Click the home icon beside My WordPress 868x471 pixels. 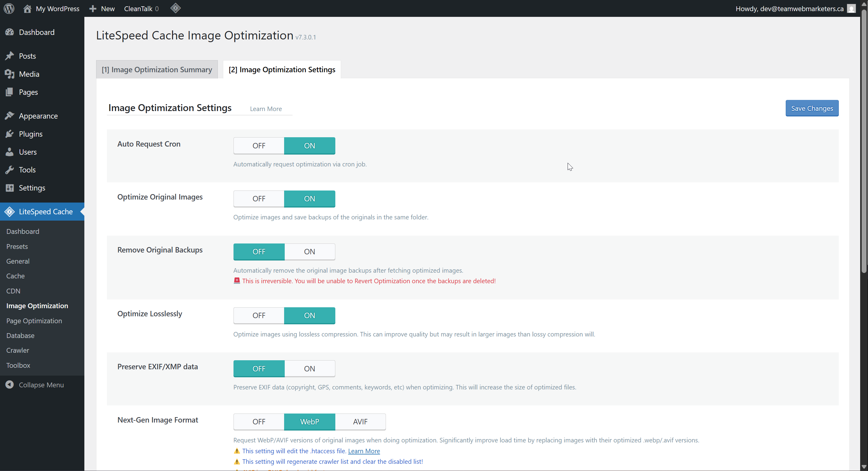click(x=27, y=8)
